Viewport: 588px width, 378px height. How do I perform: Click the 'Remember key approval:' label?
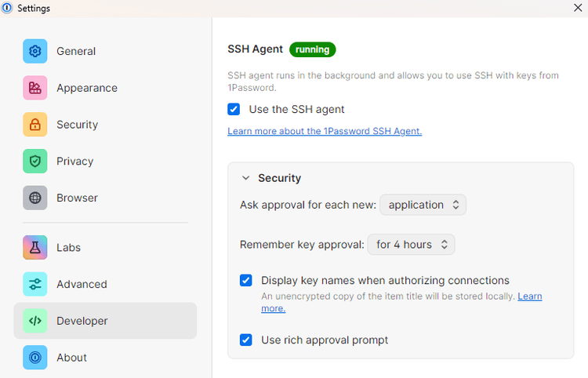point(302,245)
